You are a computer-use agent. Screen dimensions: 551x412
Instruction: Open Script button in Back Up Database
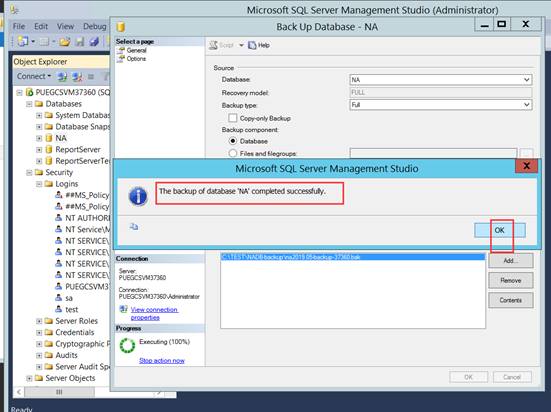tap(221, 45)
